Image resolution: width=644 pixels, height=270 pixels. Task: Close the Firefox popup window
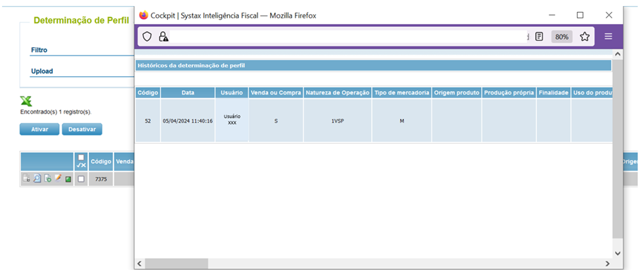tap(609, 16)
